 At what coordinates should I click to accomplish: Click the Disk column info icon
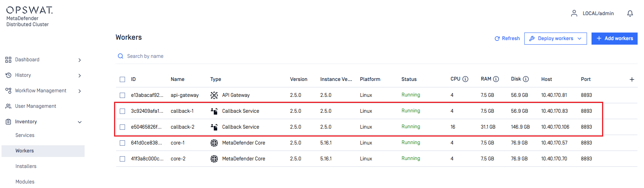click(526, 79)
